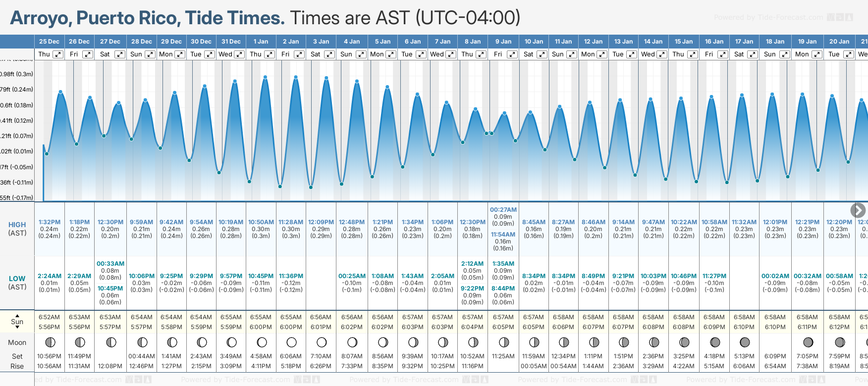Screen dimensions: 868x386
Task: Select the 14 Jan date header
Action: [x=653, y=42]
